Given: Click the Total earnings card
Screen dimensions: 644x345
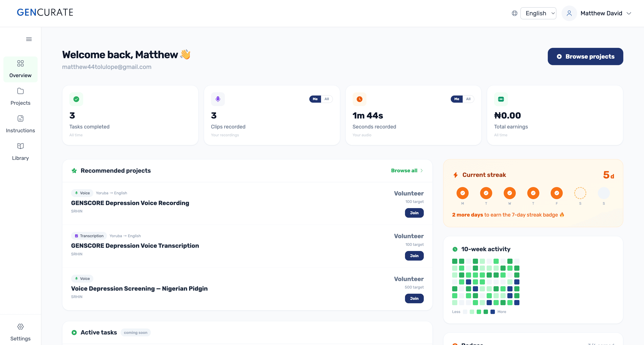Looking at the screenshot, I should (555, 115).
